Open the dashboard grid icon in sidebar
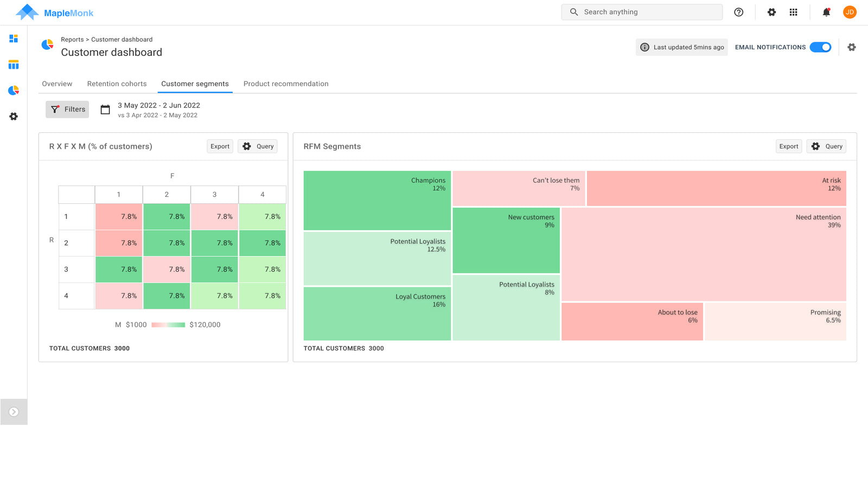868x488 pixels. click(x=14, y=38)
